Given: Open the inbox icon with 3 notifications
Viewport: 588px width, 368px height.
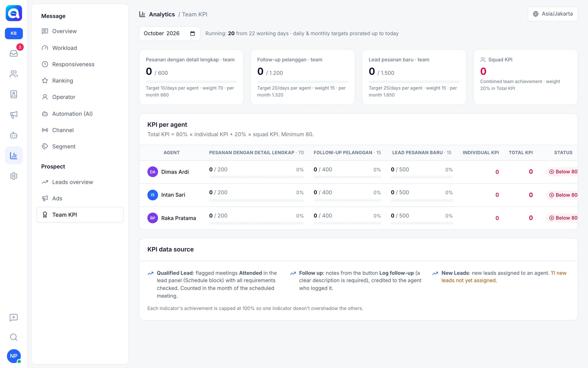Looking at the screenshot, I should [14, 53].
